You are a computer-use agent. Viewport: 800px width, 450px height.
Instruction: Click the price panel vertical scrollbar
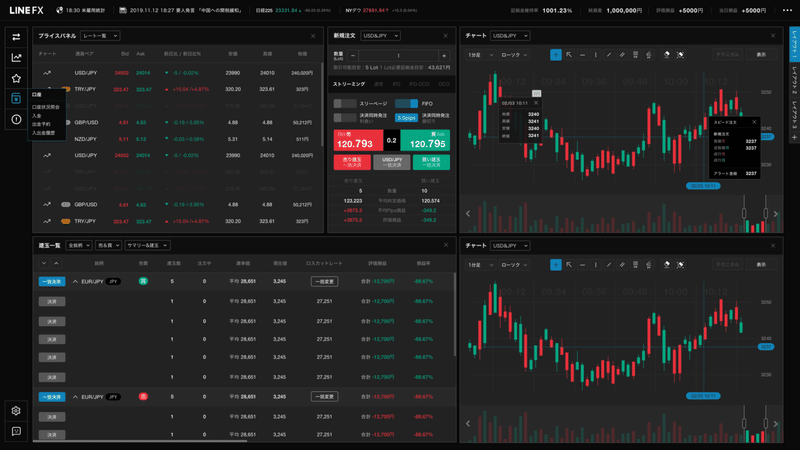(322, 105)
